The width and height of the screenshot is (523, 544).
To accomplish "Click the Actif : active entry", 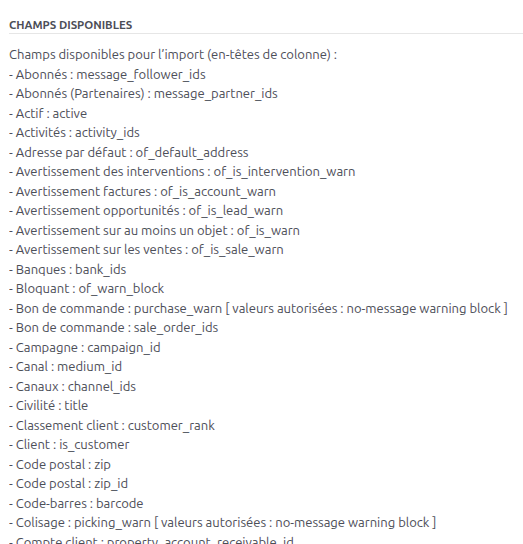I will (x=48, y=113).
